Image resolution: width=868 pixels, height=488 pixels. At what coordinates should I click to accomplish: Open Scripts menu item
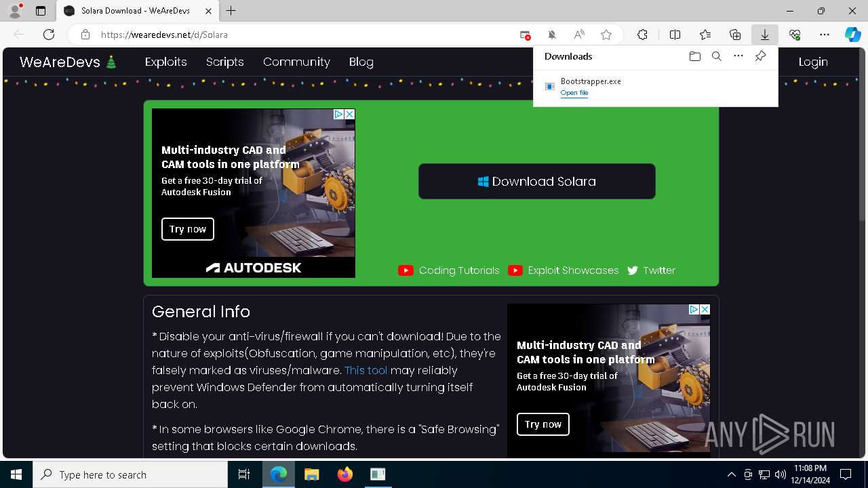tap(225, 62)
